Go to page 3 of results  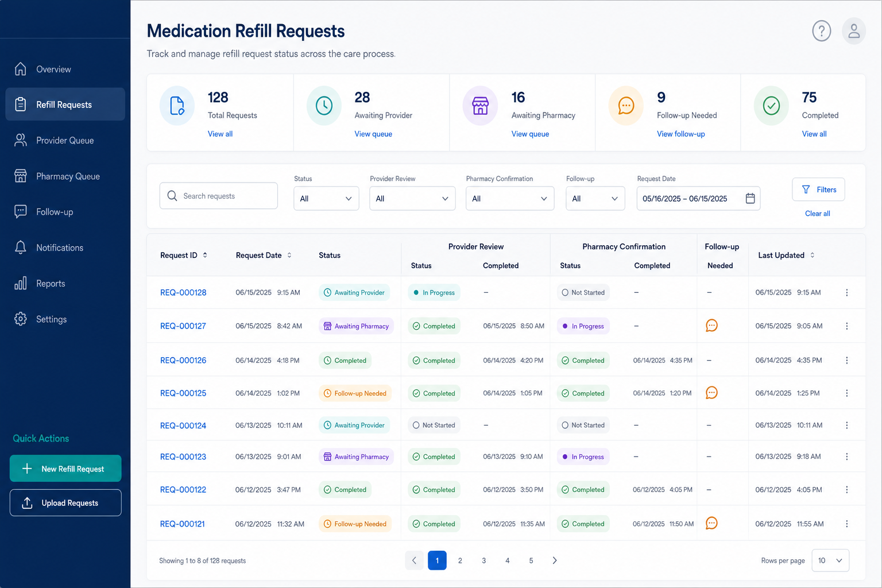pos(484,560)
